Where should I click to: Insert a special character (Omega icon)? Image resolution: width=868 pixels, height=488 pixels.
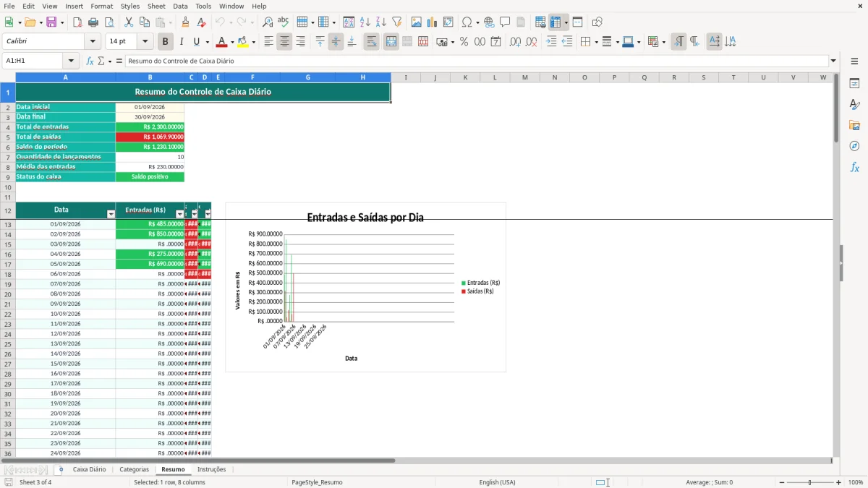(467, 22)
